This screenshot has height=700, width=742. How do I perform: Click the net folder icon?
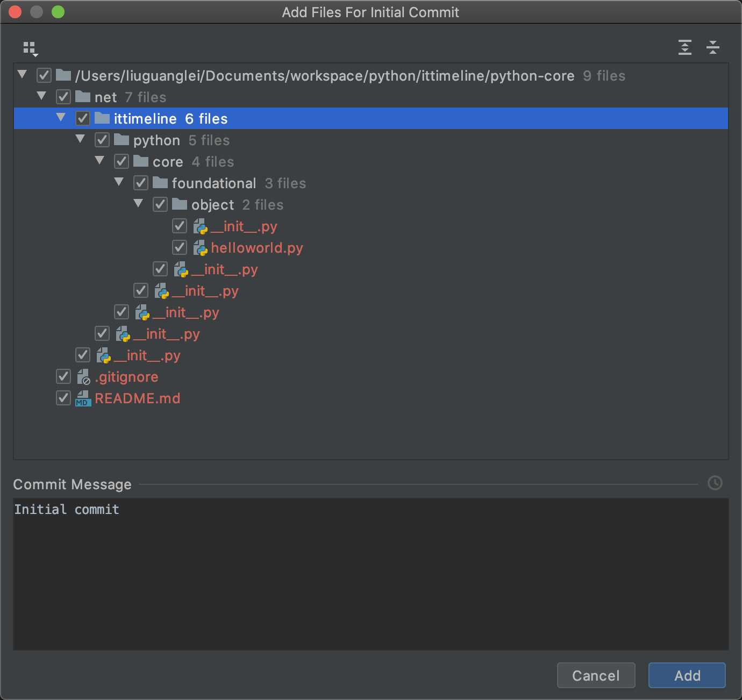83,96
